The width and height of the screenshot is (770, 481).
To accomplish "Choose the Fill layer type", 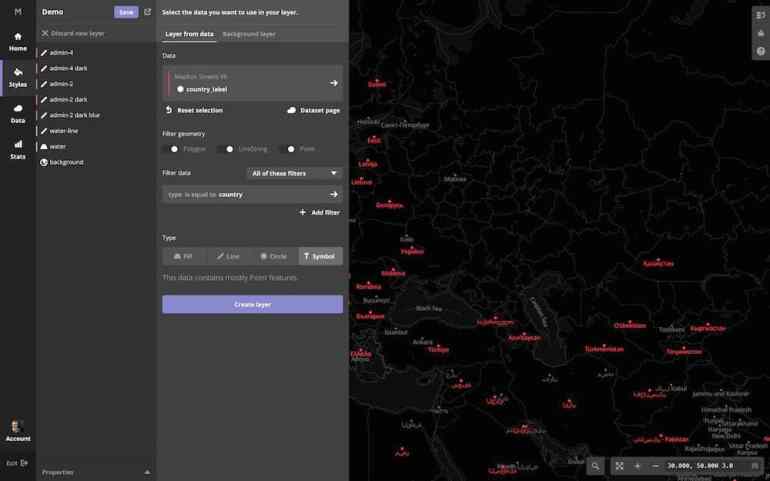I will pos(183,256).
